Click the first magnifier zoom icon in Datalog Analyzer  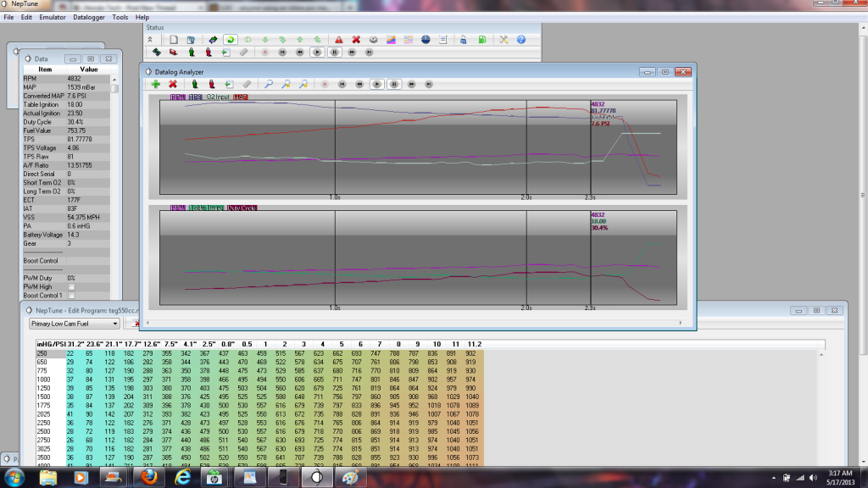click(x=269, y=84)
